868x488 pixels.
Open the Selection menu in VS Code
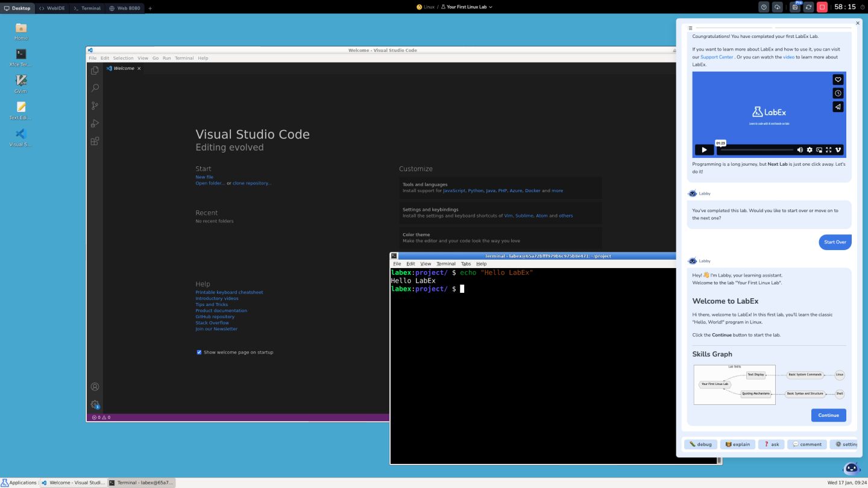tap(123, 58)
